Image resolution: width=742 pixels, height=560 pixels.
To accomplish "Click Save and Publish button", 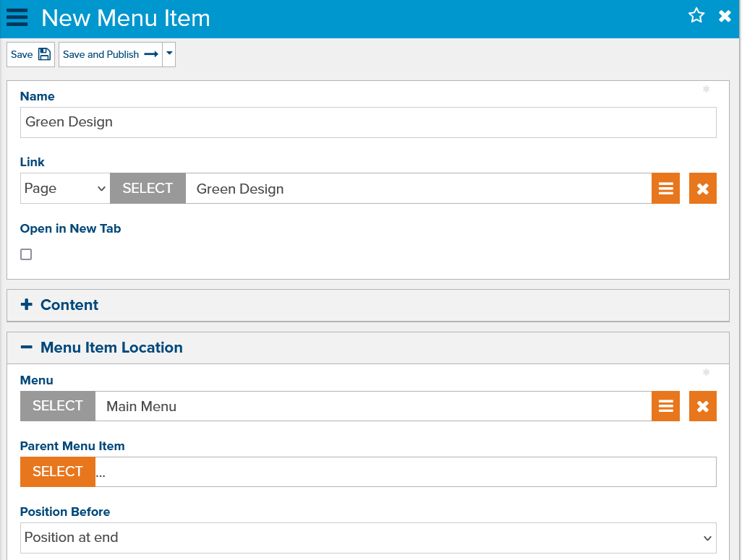I will click(x=110, y=54).
